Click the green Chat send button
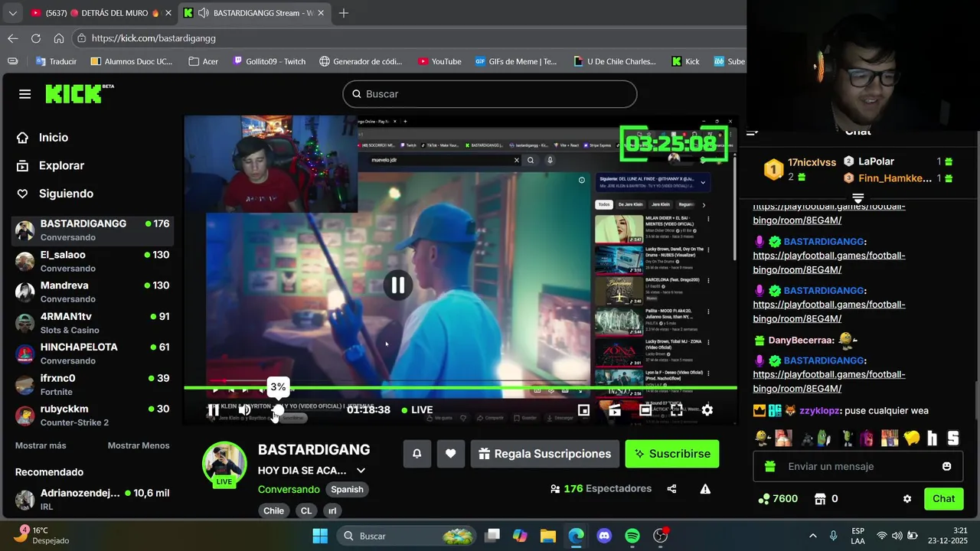 (x=943, y=499)
